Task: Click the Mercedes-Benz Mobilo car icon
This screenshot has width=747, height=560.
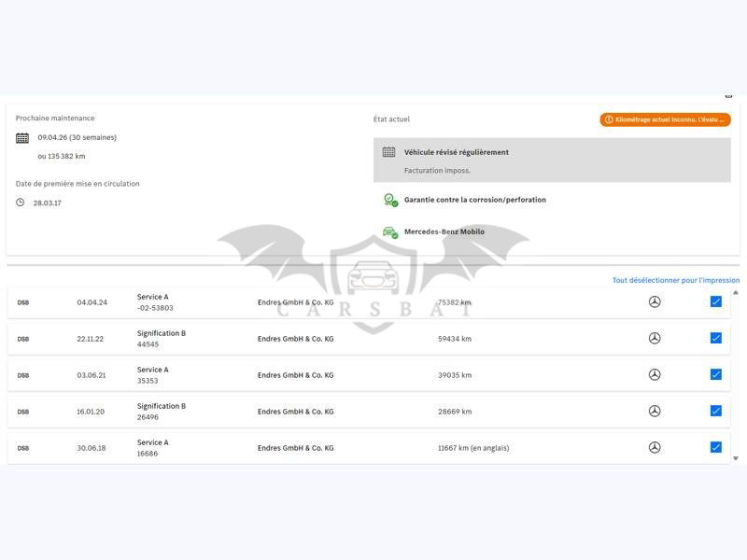Action: [390, 232]
